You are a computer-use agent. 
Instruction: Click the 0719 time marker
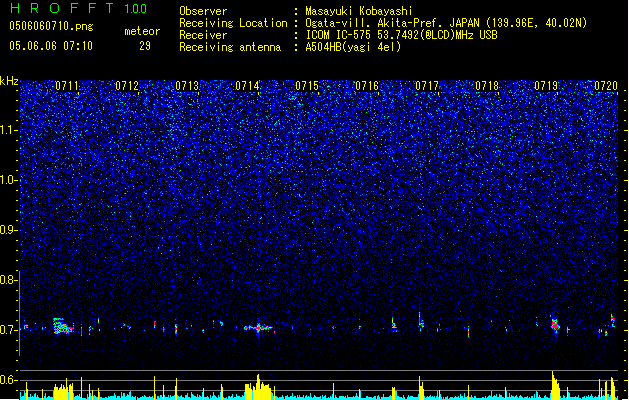[x=546, y=86]
